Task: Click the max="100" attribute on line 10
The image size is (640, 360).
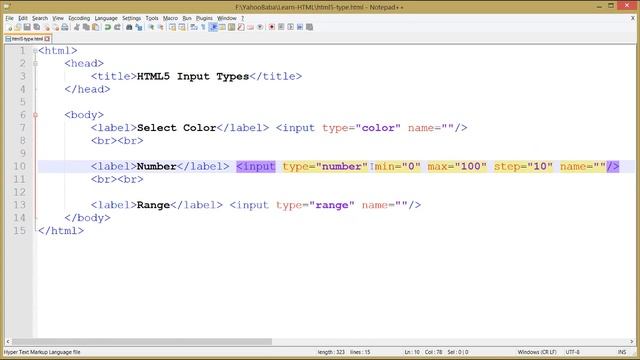Action: point(457,167)
